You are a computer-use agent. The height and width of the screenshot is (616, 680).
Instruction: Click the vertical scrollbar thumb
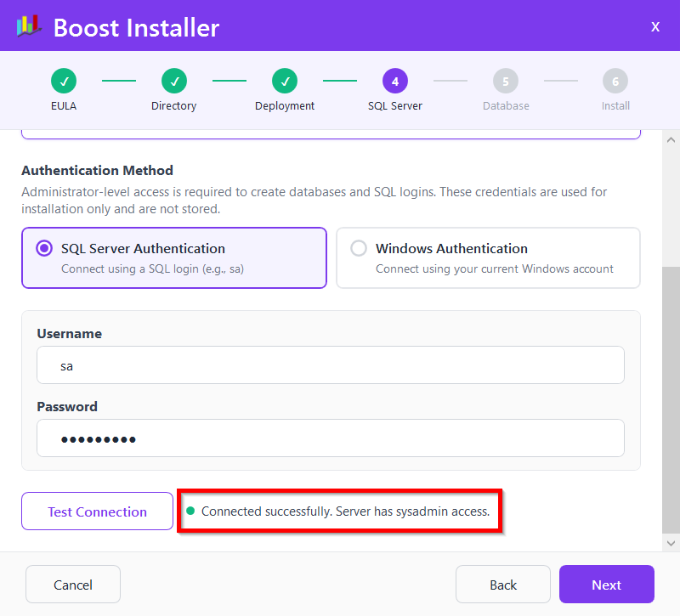pos(671,400)
